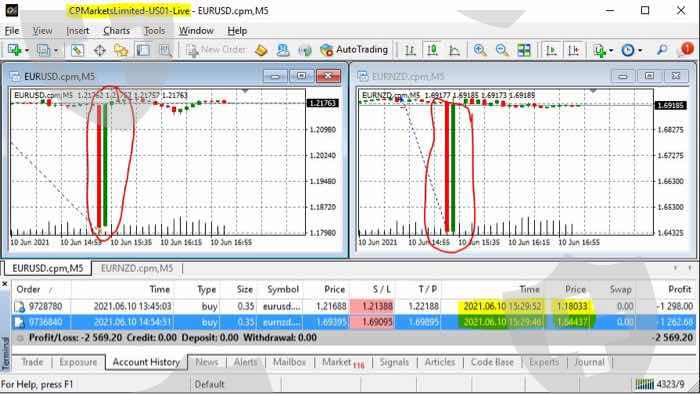Click the zoom in magnifier icon
This screenshot has width=700, height=394.
[x=480, y=50]
